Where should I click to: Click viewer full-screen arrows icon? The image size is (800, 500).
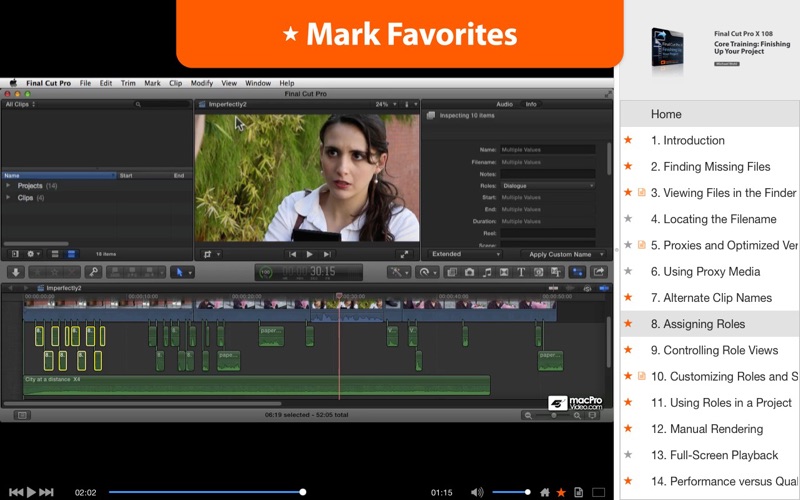[404, 254]
